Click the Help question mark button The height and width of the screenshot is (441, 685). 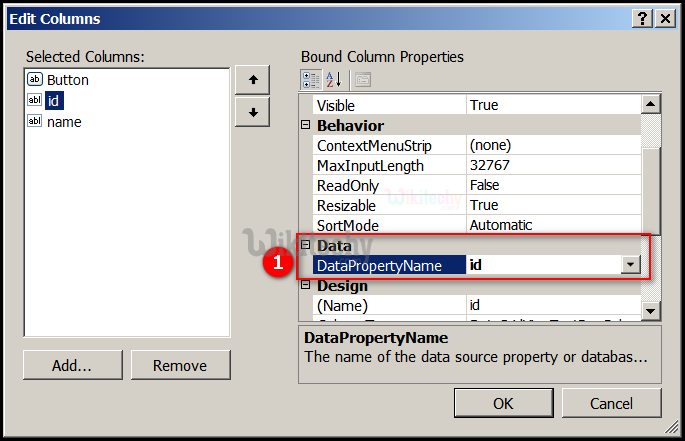(638, 19)
